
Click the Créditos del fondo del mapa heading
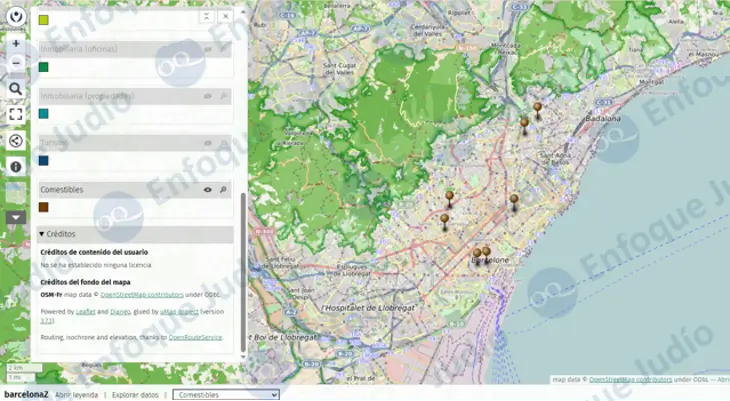coord(85,282)
